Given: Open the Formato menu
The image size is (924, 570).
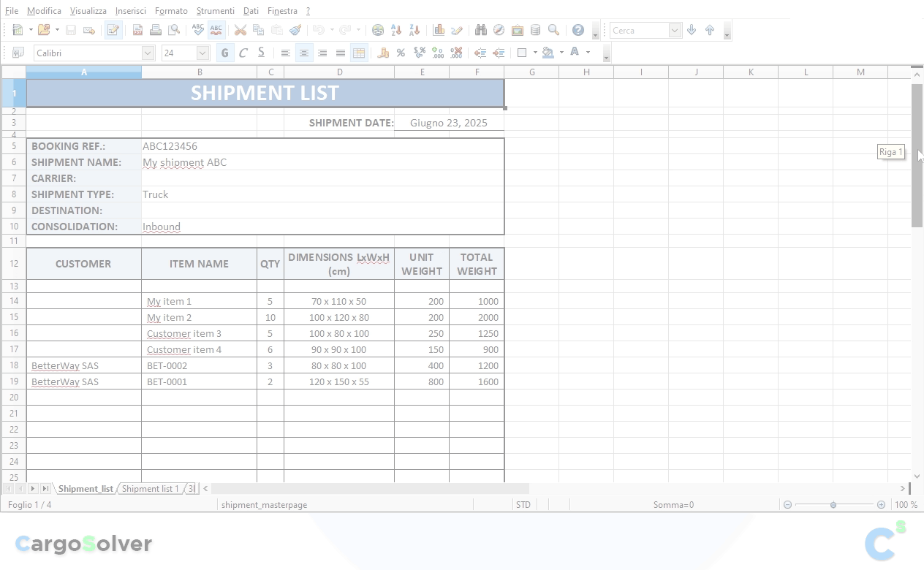Looking at the screenshot, I should [171, 11].
